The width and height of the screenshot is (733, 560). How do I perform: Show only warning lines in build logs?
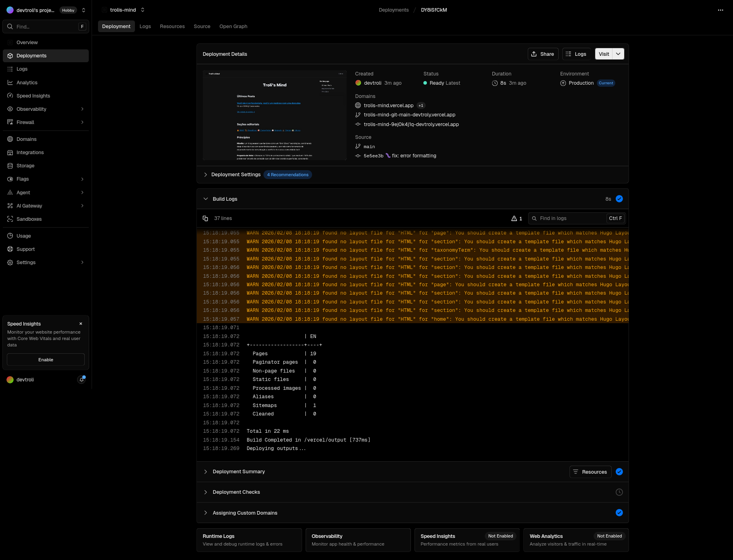click(516, 218)
